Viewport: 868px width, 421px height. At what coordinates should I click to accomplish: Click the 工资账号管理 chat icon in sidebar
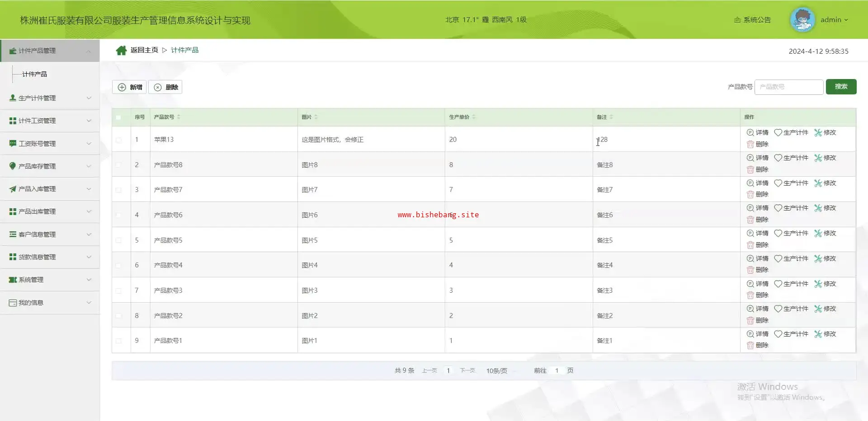point(13,143)
